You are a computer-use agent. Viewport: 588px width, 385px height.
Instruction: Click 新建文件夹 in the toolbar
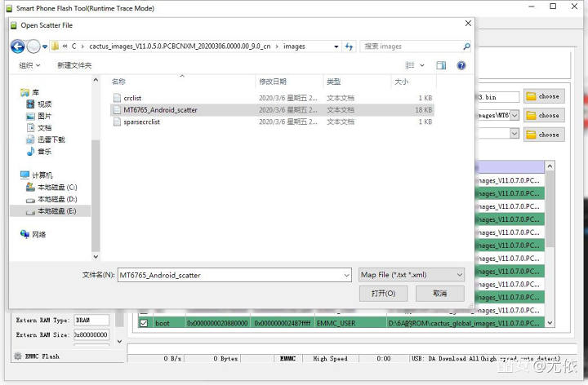(74, 65)
